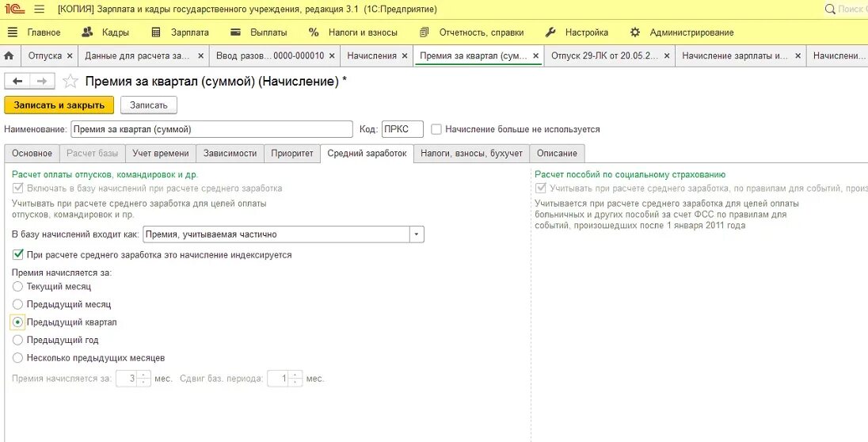Close the Отпуска tab
The width and height of the screenshot is (868, 442).
69,56
